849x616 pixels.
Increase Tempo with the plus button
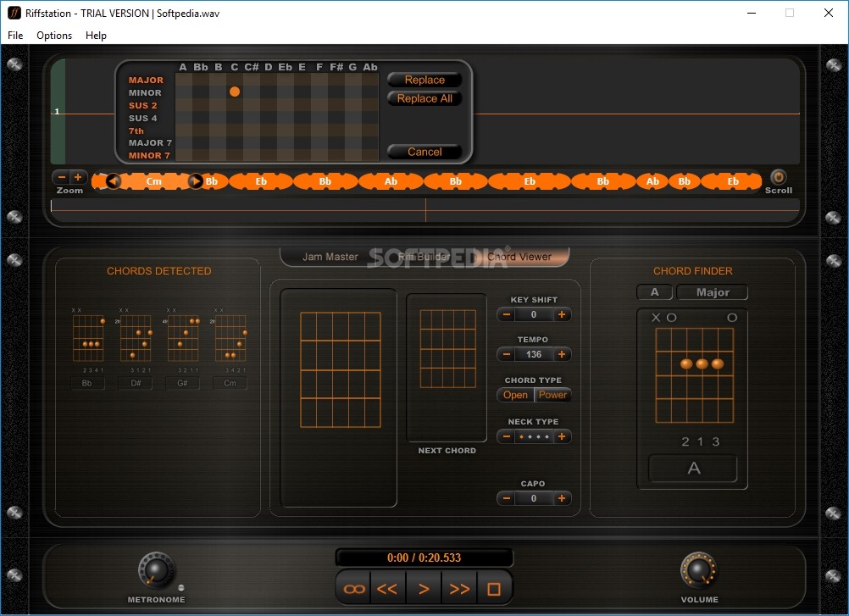tap(562, 354)
